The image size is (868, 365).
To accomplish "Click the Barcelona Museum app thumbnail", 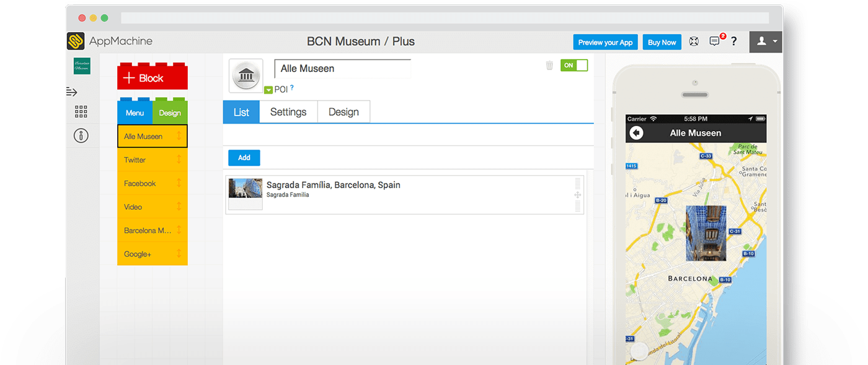I will [x=82, y=66].
